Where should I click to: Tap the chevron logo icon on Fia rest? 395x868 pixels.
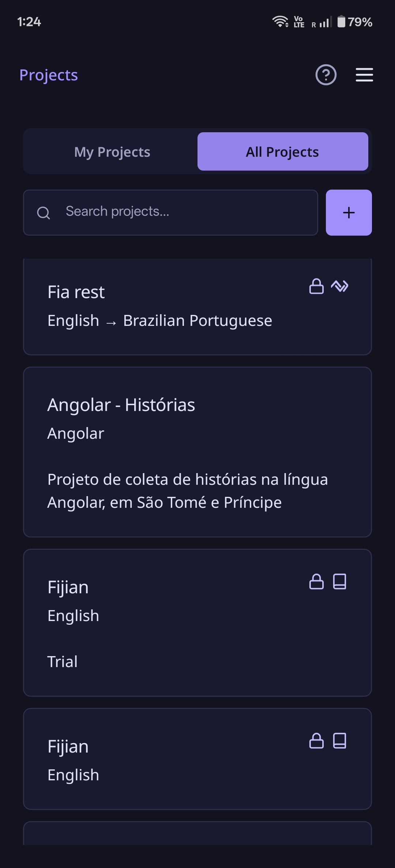340,286
